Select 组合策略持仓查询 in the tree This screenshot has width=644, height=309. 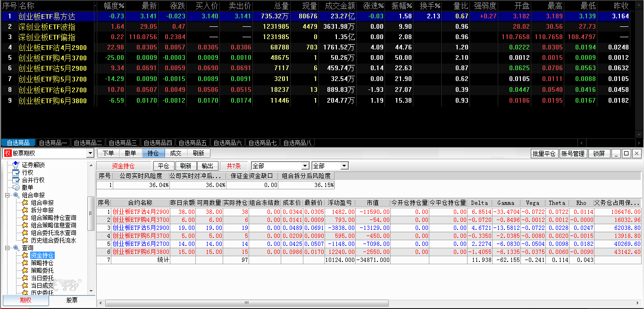[x=53, y=218]
